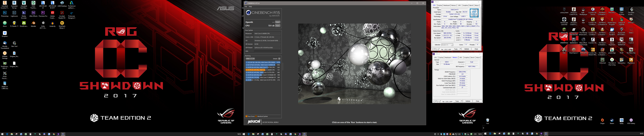644x136 pixels.
Task: Select the Dota 2 desktop icon
Action: pos(631,31)
